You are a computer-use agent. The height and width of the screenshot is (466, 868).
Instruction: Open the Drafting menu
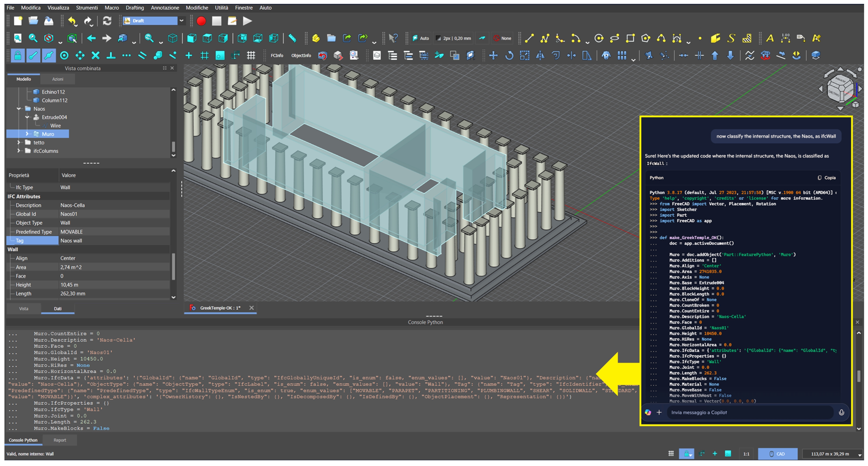click(x=134, y=7)
